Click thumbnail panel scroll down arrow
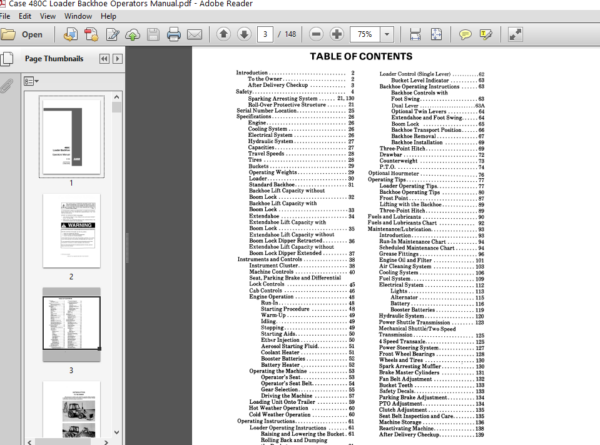This screenshot has width=600, height=445. [x=117, y=433]
